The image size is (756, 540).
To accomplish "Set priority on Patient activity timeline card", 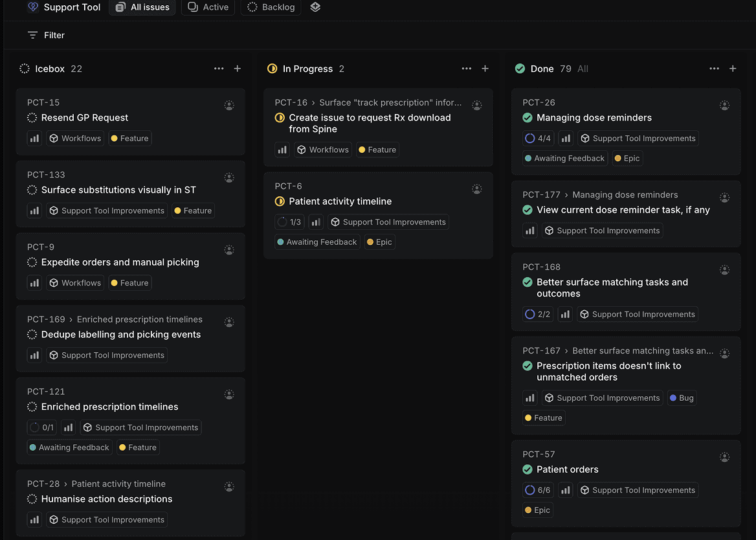I will [316, 222].
